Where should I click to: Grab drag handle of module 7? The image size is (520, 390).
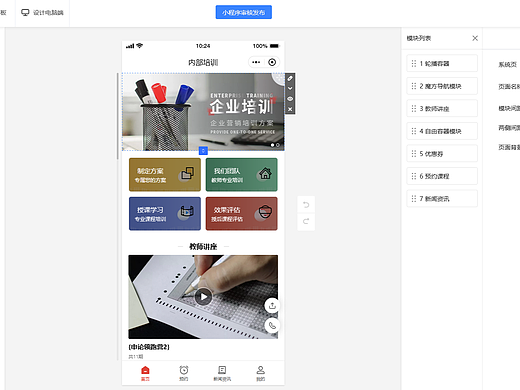(x=414, y=199)
